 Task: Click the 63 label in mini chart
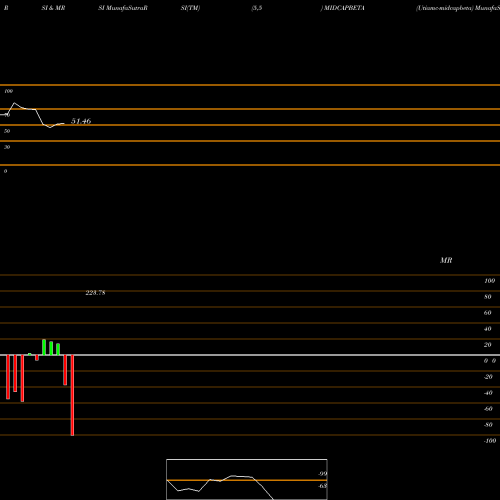323,486
